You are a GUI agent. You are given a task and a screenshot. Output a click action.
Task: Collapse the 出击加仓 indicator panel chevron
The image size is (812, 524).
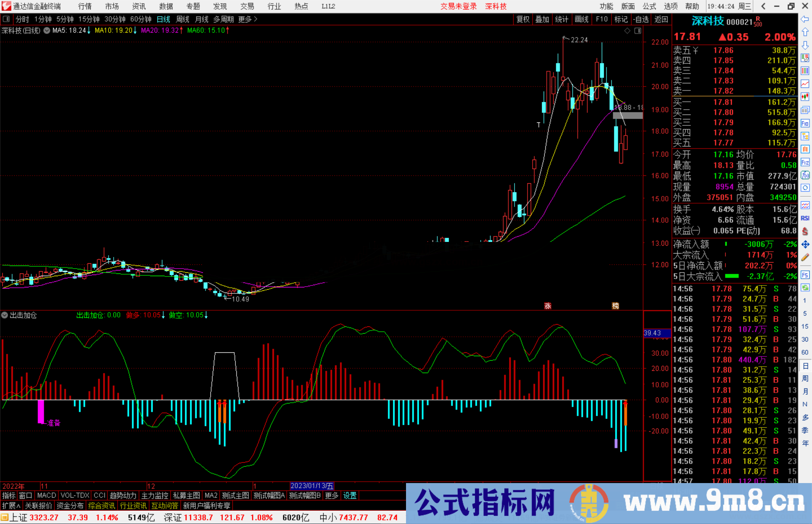tap(5, 315)
